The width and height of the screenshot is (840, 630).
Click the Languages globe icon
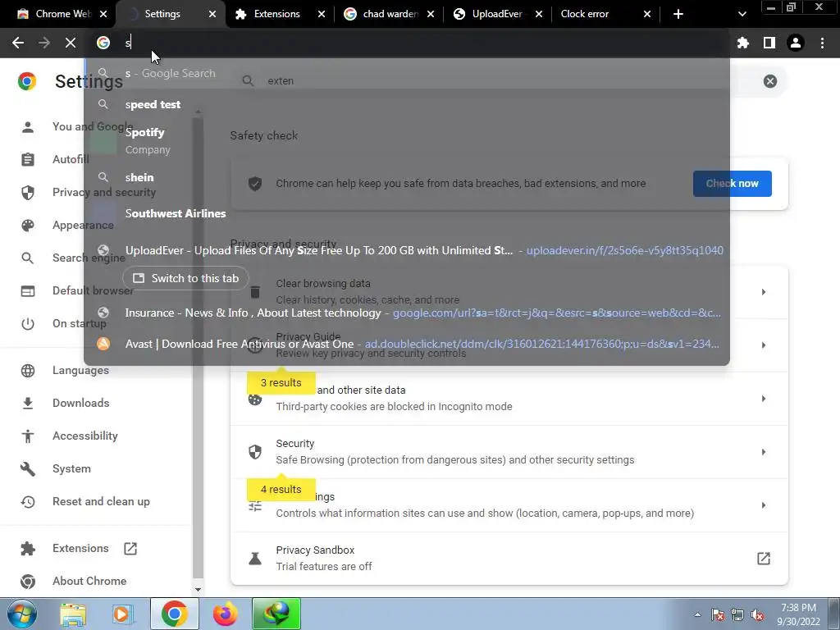tap(28, 371)
